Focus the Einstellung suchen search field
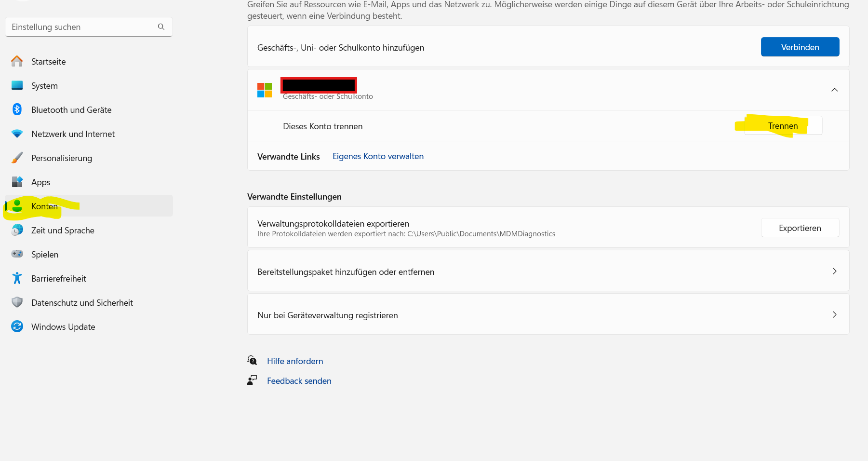The width and height of the screenshot is (868, 461). (82, 27)
